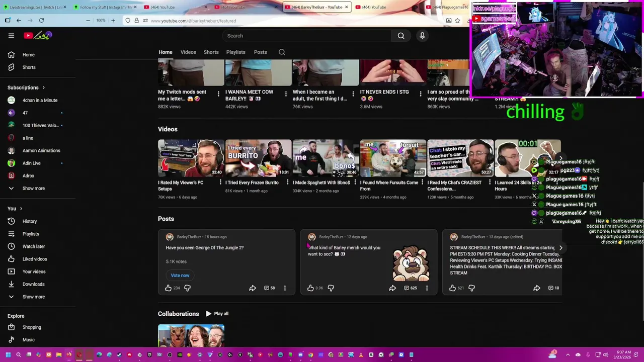Open the YouTube hamburger guide menu
Image resolution: width=644 pixels, height=362 pixels.
tap(11, 36)
